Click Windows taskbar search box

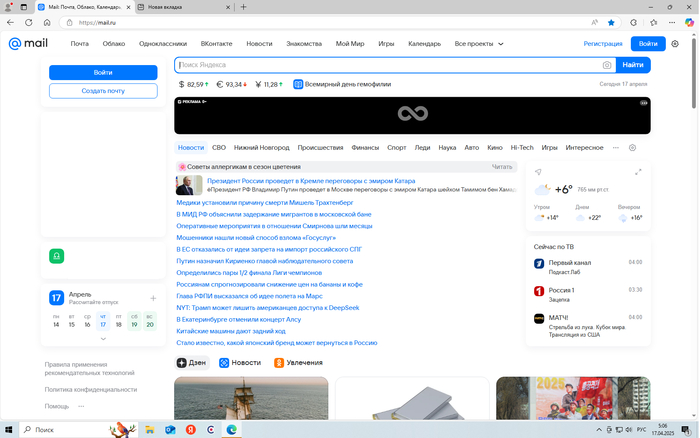[x=79, y=430]
